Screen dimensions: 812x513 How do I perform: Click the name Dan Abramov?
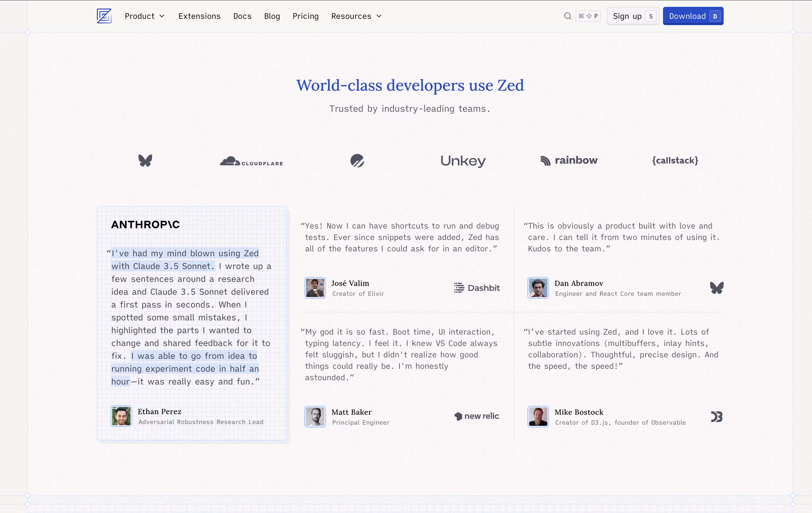(x=579, y=283)
